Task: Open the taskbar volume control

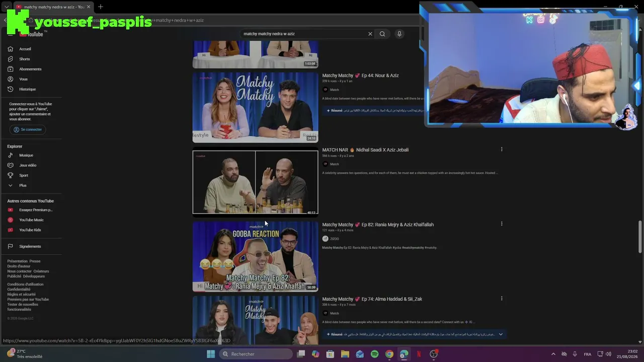Action: [608, 354]
